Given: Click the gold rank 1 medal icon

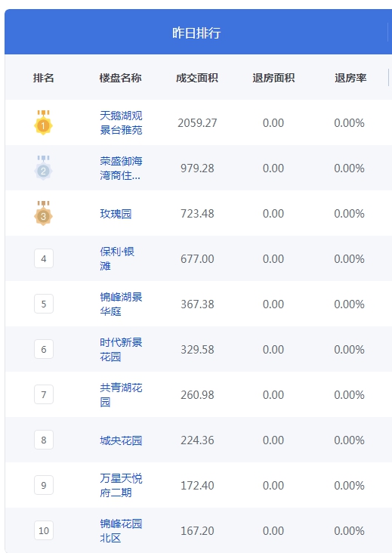Looking at the screenshot, I should click(x=43, y=122).
